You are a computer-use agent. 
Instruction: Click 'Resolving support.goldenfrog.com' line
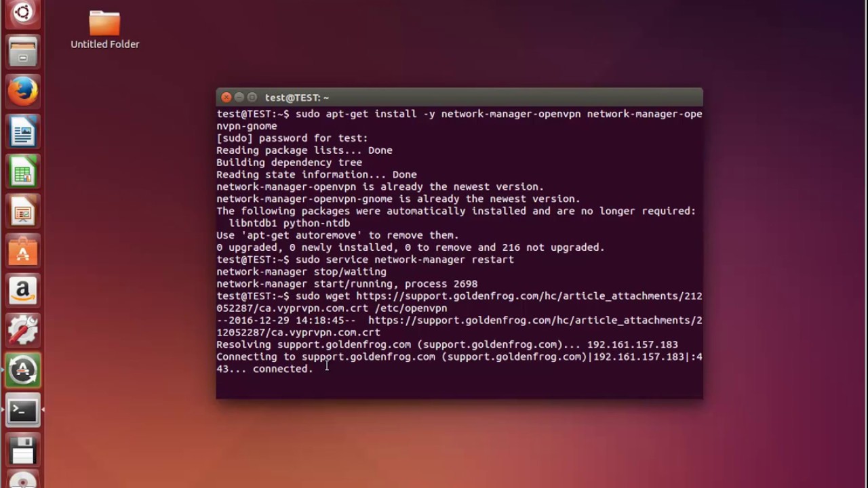(x=447, y=344)
